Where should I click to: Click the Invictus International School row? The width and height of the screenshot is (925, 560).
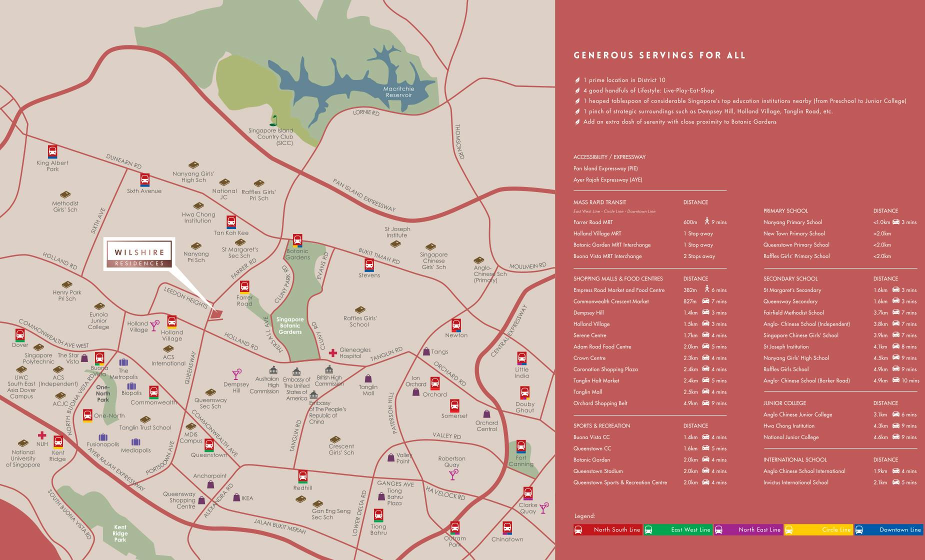840,482
